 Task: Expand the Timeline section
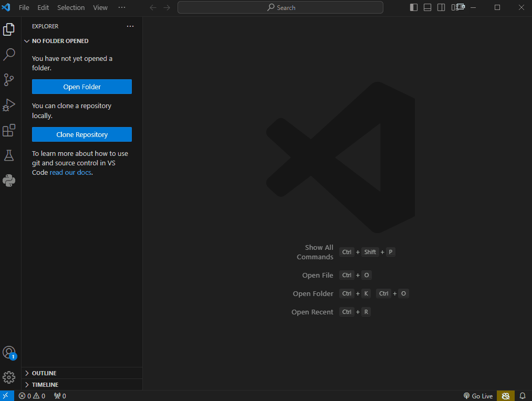click(82, 385)
